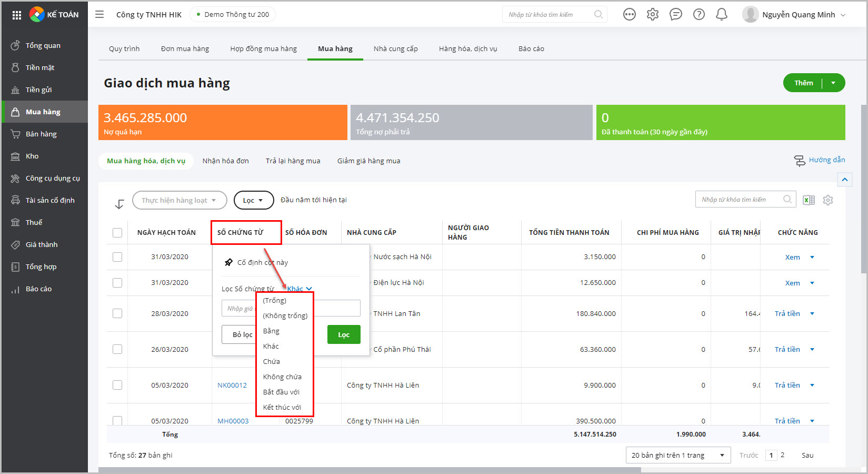Open settings gear in top bar
This screenshot has width=868, height=474.
click(653, 15)
